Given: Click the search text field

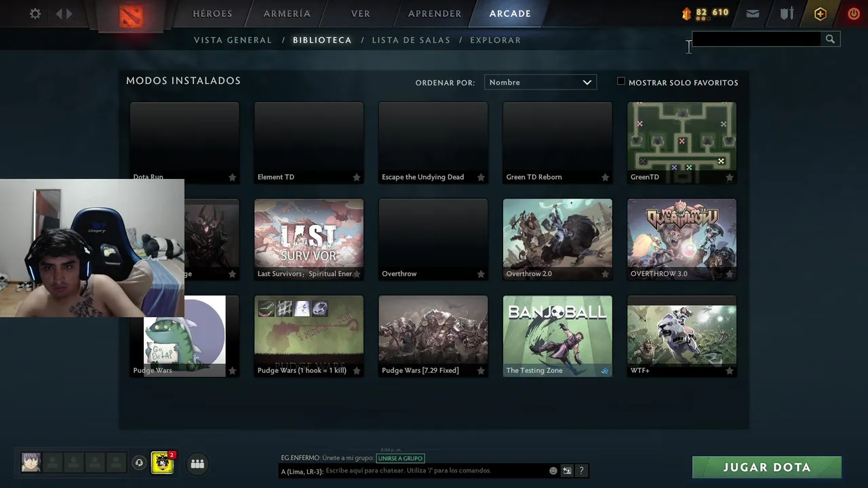Looking at the screenshot, I should click(x=756, y=39).
